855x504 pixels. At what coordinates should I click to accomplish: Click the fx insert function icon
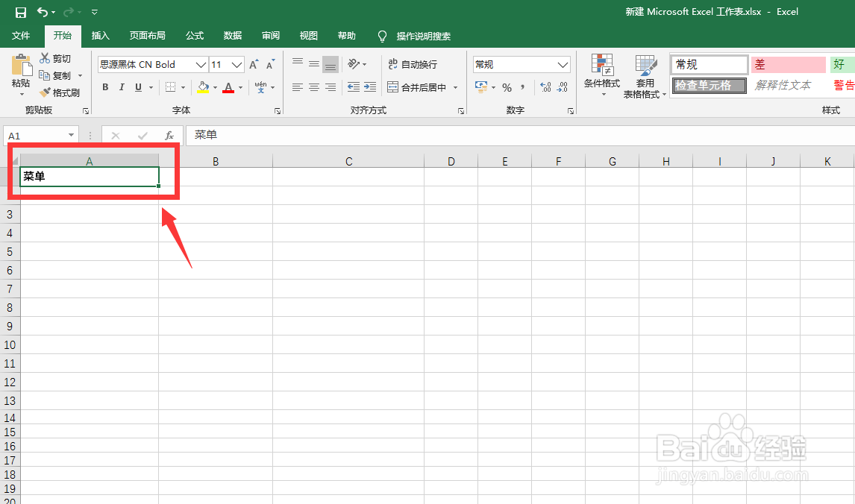point(169,136)
